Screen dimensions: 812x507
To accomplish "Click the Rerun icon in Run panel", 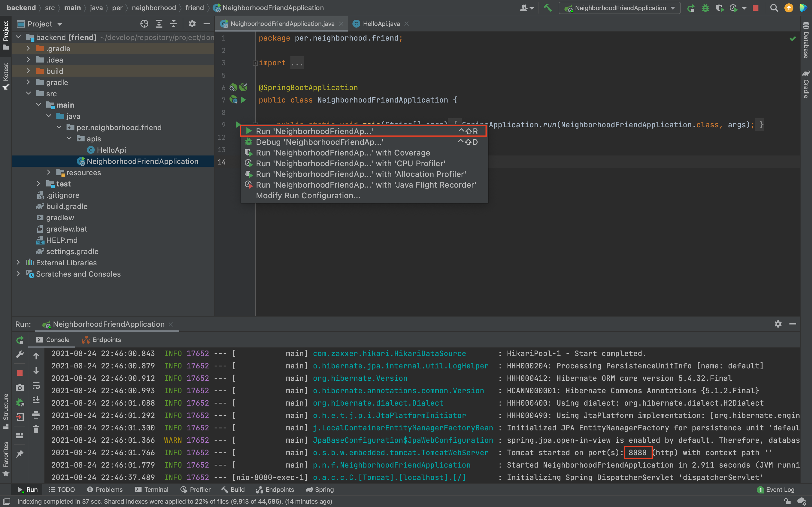I will [20, 340].
